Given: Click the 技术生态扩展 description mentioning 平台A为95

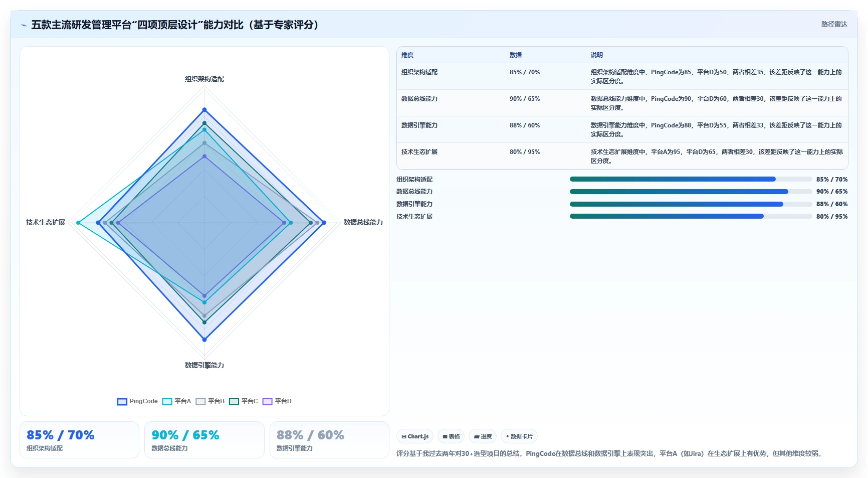Looking at the screenshot, I should (717, 156).
